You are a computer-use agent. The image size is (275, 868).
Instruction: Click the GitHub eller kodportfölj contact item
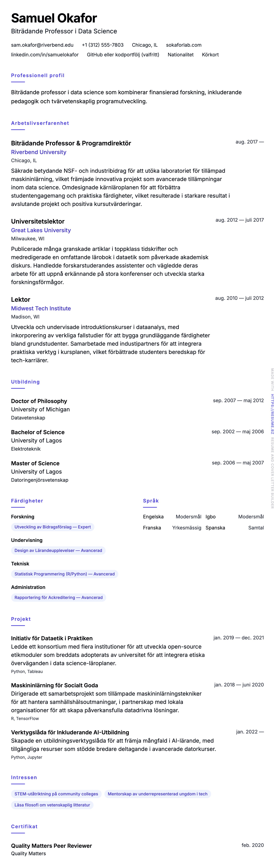pos(123,55)
